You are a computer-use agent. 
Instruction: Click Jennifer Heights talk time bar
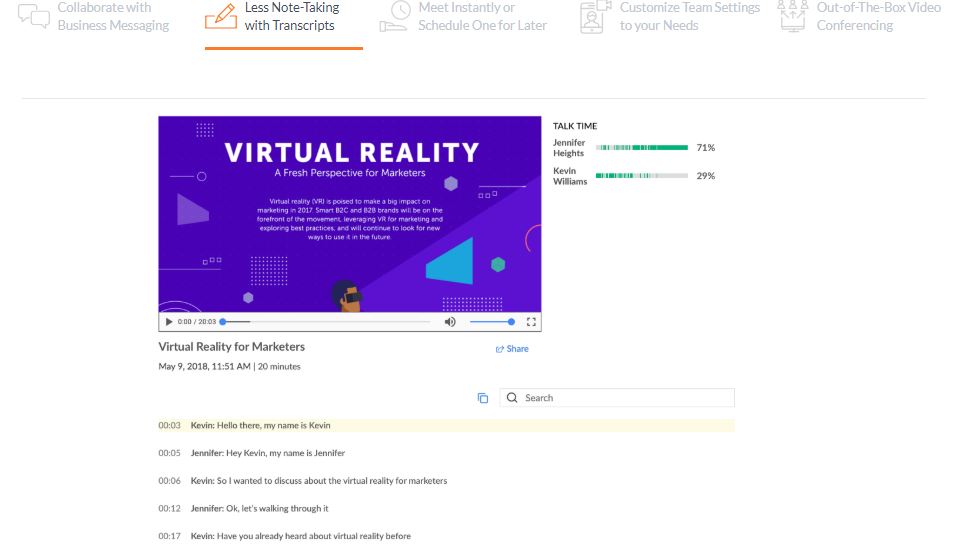(641, 147)
